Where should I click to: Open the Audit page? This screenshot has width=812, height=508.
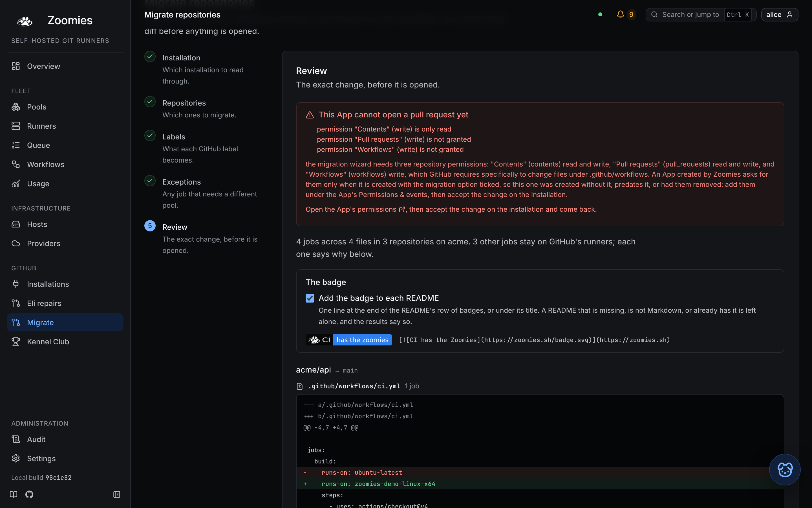[x=65, y=439]
